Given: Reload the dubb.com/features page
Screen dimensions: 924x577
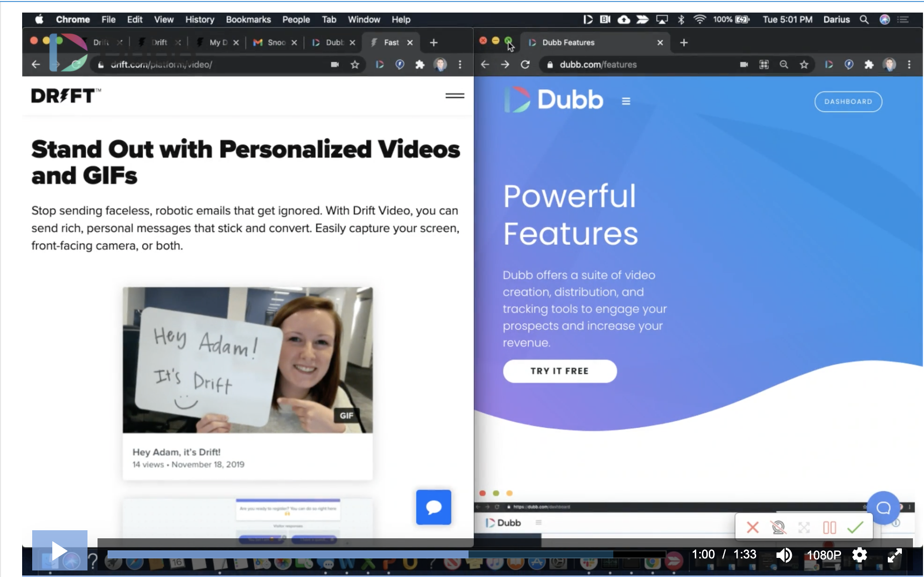Looking at the screenshot, I should pyautogui.click(x=525, y=64).
